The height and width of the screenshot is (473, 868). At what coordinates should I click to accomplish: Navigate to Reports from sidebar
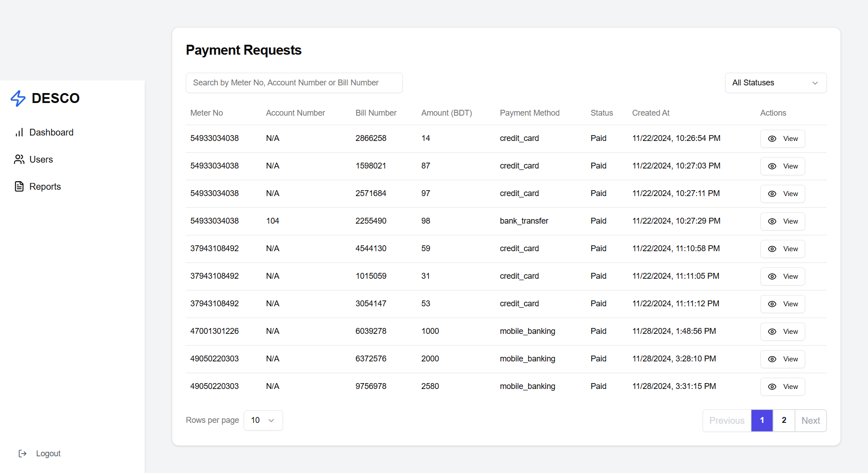click(45, 187)
